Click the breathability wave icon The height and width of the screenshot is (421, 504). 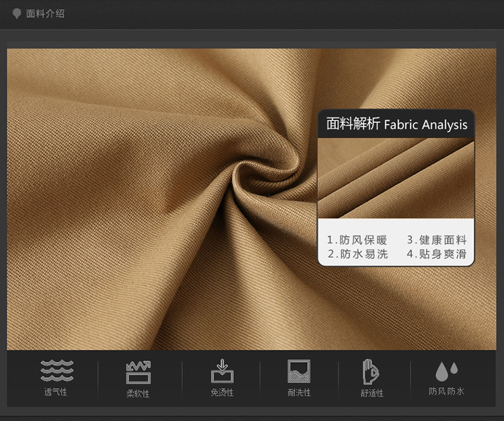click(56, 371)
